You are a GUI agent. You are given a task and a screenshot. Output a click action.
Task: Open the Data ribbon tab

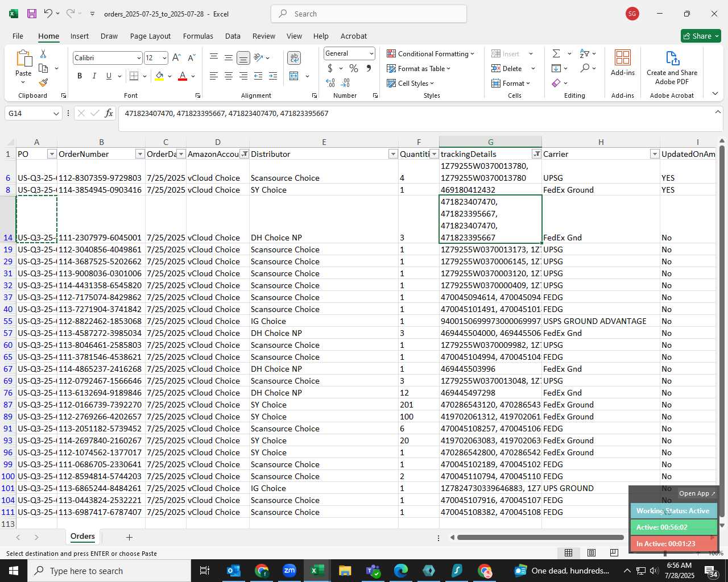coord(233,36)
